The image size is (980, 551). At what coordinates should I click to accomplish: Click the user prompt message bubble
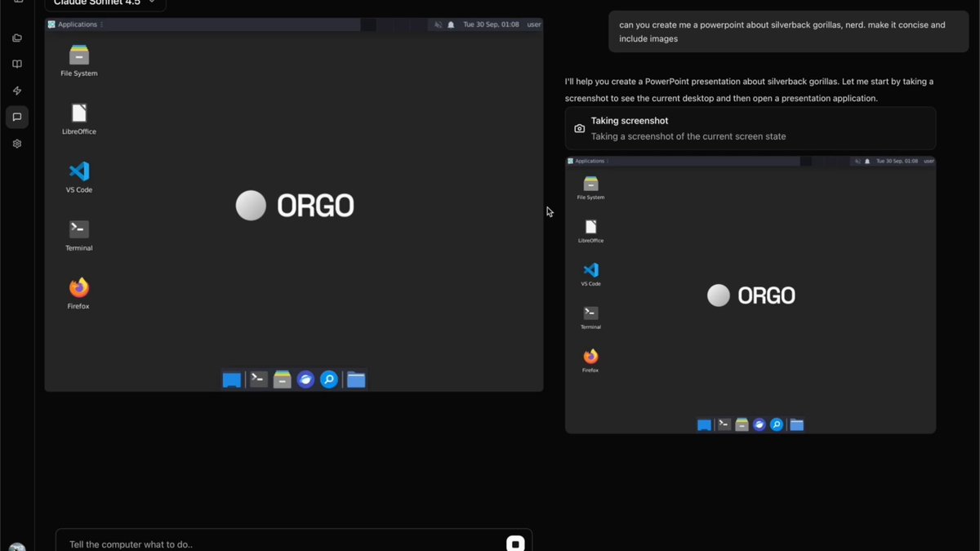[789, 32]
